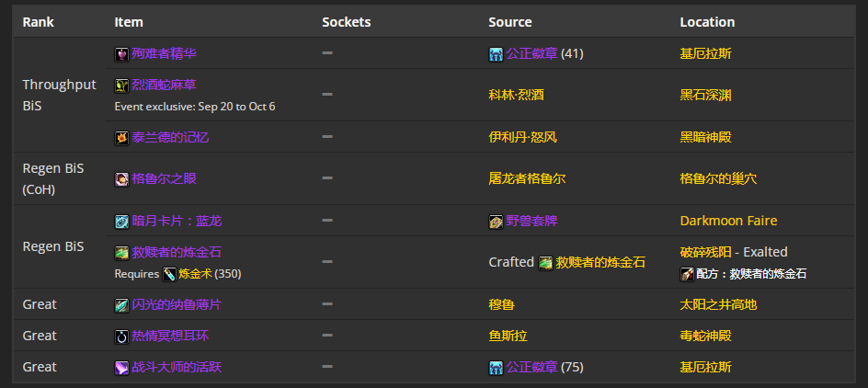Image resolution: width=868 pixels, height=388 pixels.
Task: Open the 太阳之井高地 location link
Action: [718, 304]
